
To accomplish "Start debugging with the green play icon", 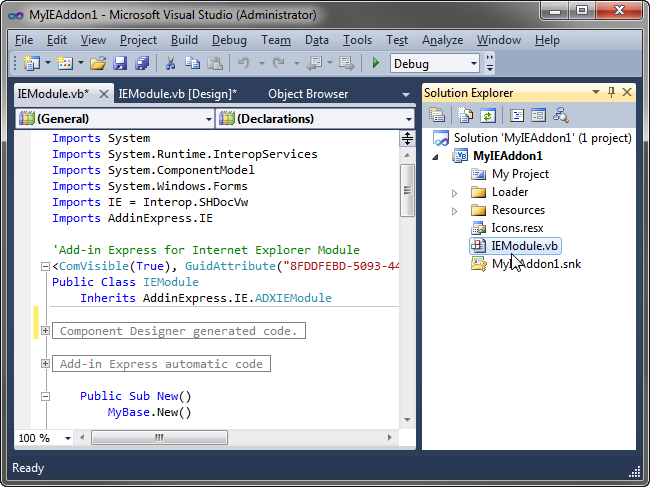I will click(x=376, y=63).
